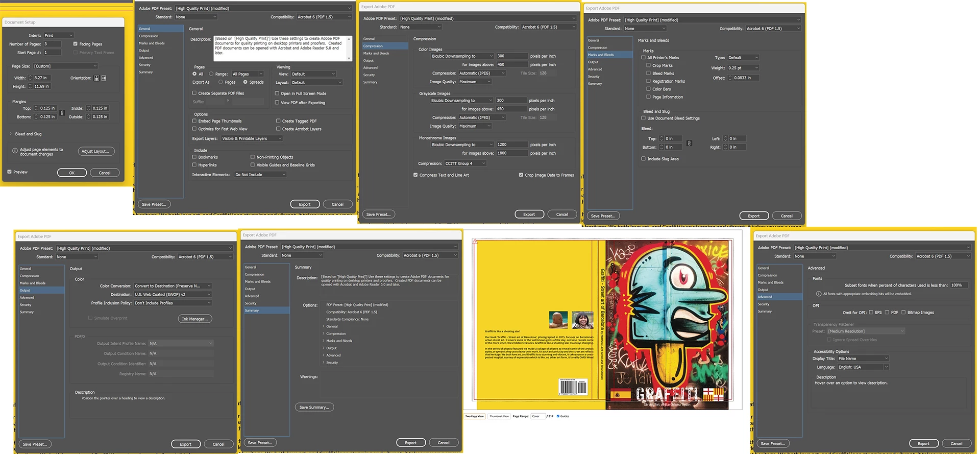Click Cancel in Document Setup
980x454 pixels.
pyautogui.click(x=105, y=173)
